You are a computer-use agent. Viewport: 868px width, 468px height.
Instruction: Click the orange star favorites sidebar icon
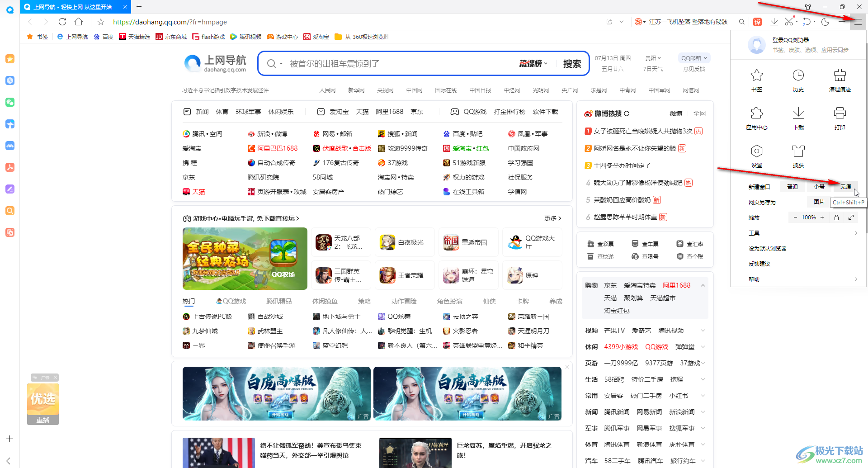click(x=10, y=59)
